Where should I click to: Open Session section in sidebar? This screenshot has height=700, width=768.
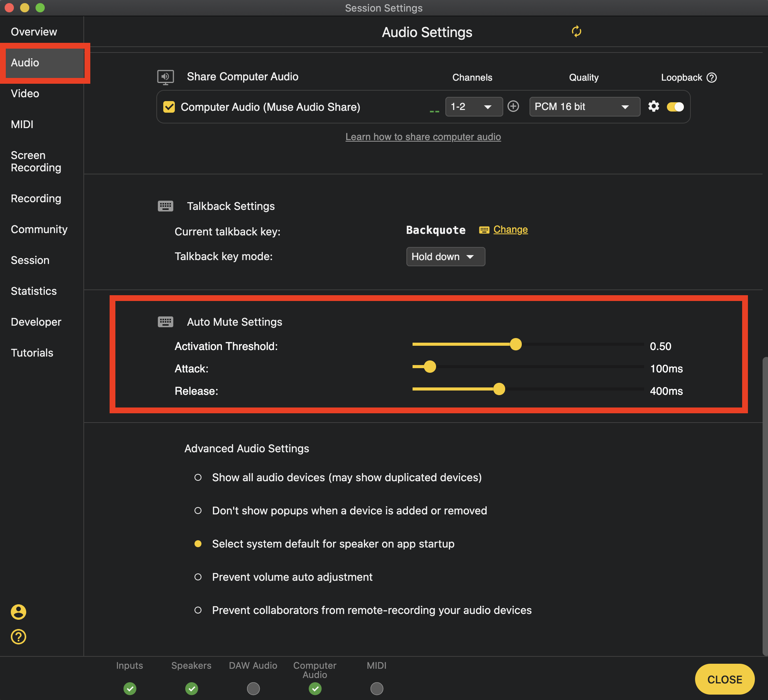[30, 260]
